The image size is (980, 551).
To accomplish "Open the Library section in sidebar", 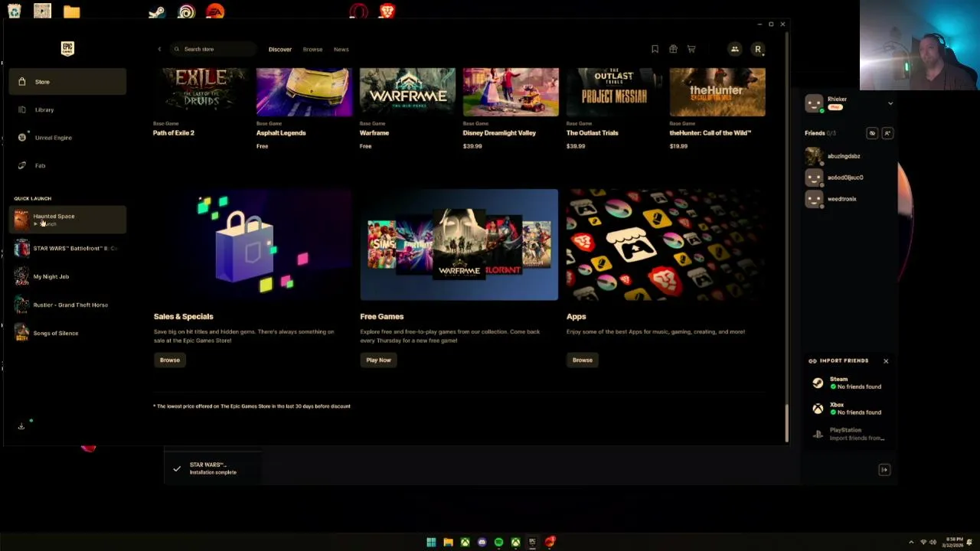I will [67, 109].
